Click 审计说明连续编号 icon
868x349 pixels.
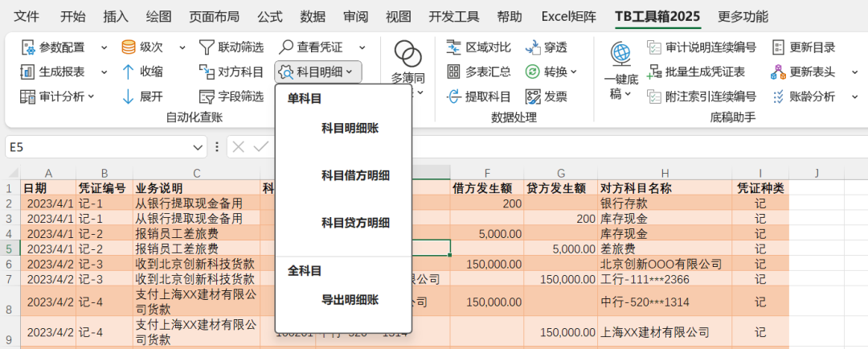click(654, 47)
